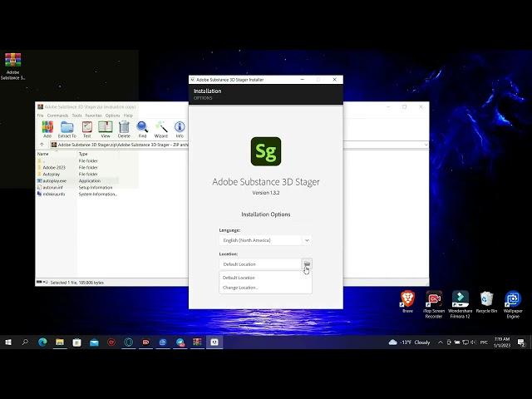This screenshot has width=532, height=399.
Task: Expand the Language dropdown arrow
Action: (307, 240)
